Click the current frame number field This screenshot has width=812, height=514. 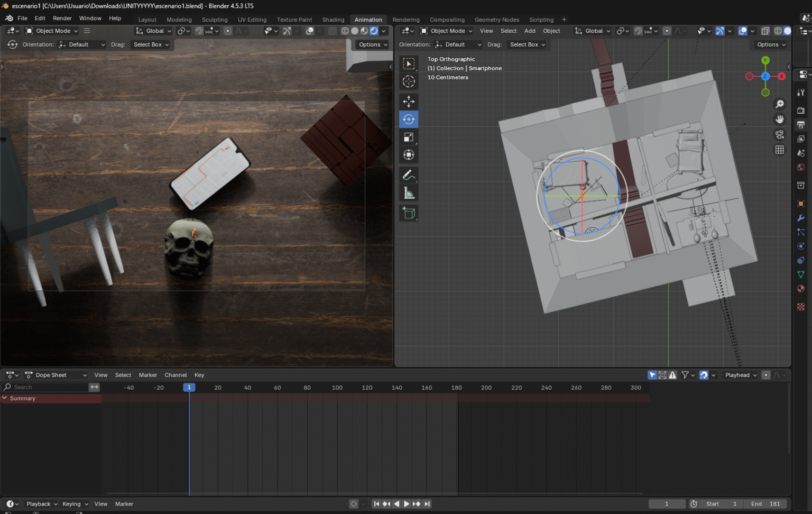[667, 504]
